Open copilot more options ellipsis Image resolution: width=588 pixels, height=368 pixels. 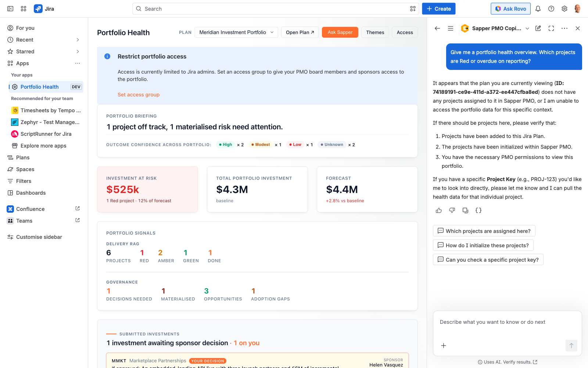click(564, 28)
